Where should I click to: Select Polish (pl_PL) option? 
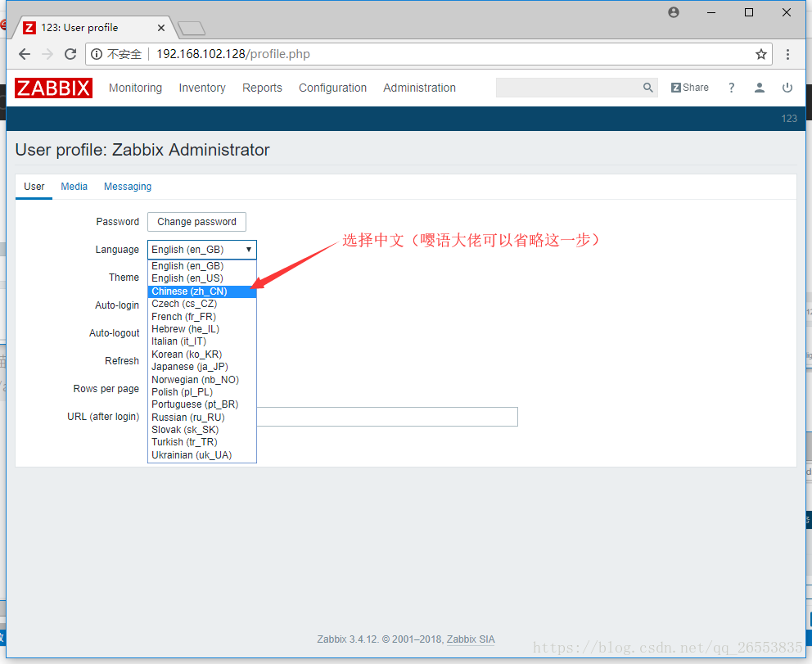[202, 392]
